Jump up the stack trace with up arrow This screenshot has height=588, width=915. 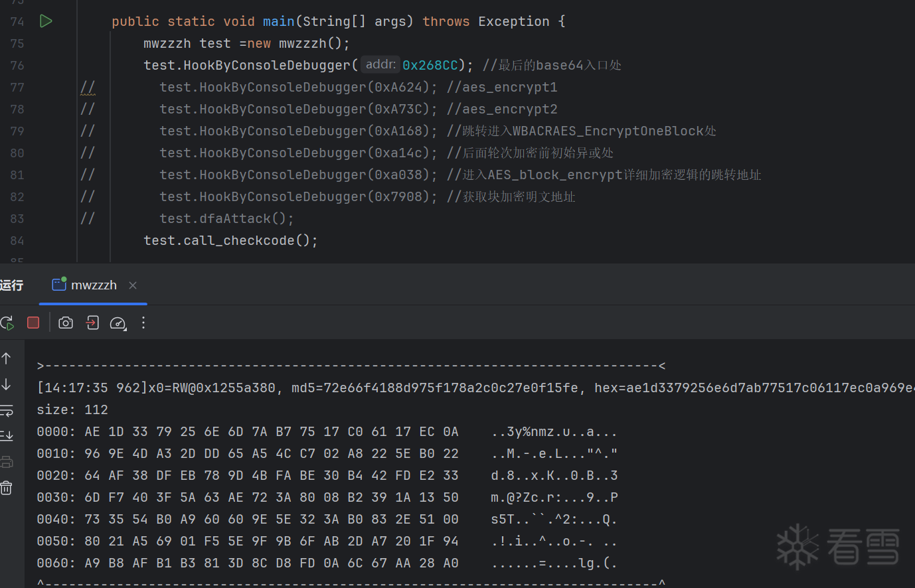pos(7,358)
